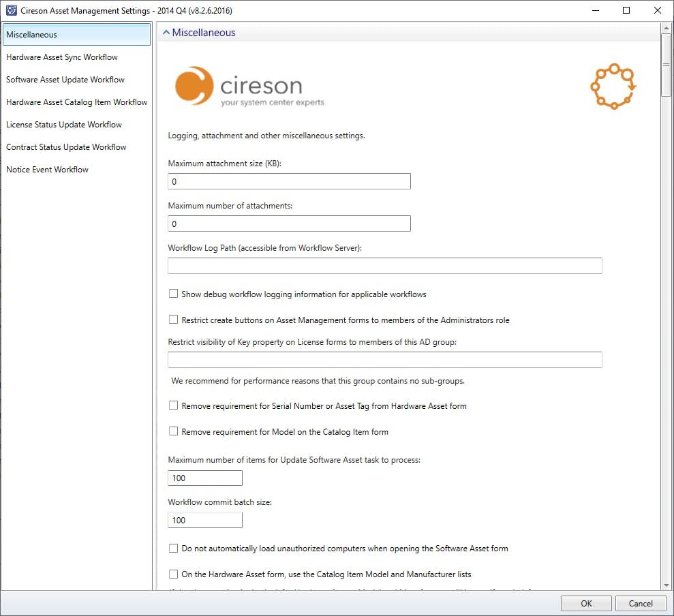674x616 pixels.
Task: Focus the Maximum number of attachments field
Action: (289, 224)
